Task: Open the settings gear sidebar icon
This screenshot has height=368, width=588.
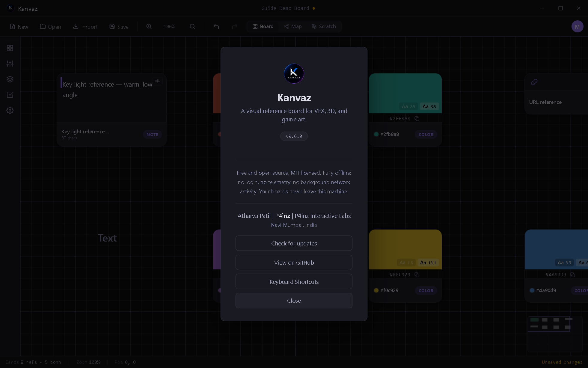Action: pyautogui.click(x=10, y=110)
